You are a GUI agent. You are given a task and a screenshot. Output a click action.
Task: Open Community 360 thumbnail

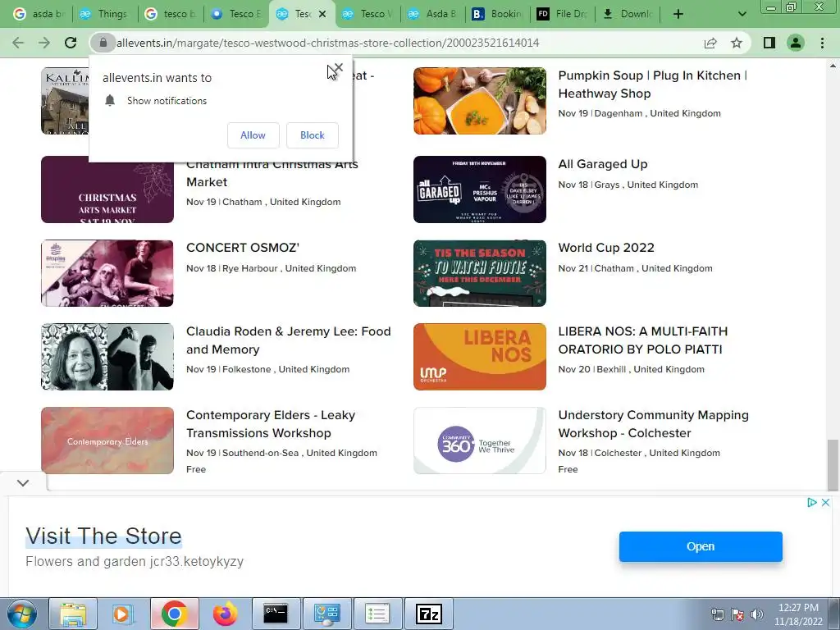coord(479,441)
